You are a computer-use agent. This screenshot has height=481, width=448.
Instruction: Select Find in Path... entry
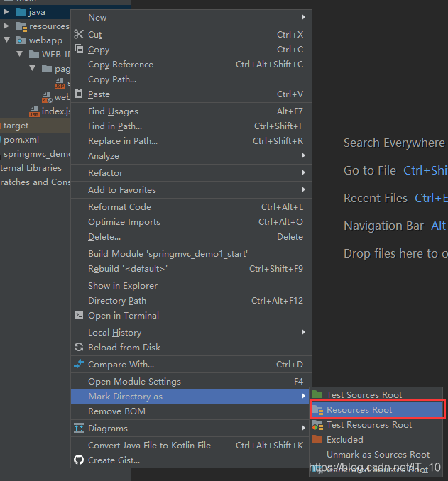tap(191, 126)
